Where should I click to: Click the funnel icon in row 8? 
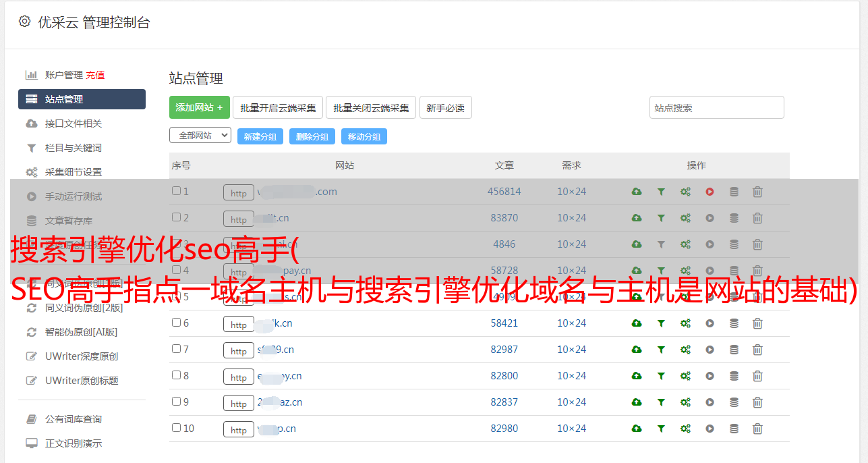tap(661, 376)
